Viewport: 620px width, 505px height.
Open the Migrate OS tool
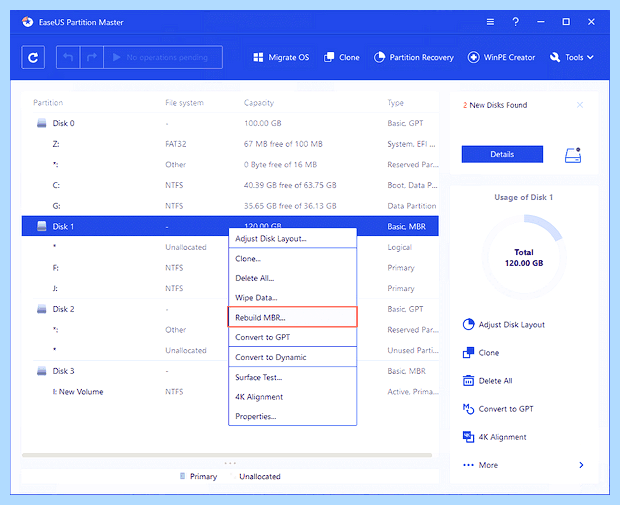[281, 57]
